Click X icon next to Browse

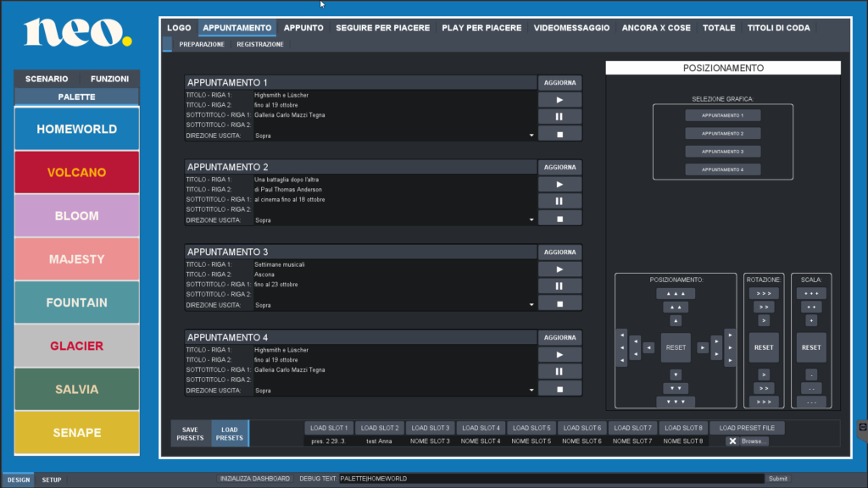732,441
